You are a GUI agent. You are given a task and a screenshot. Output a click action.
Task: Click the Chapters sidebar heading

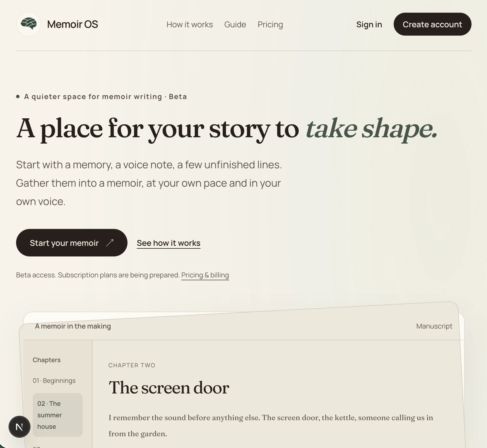coord(47,360)
